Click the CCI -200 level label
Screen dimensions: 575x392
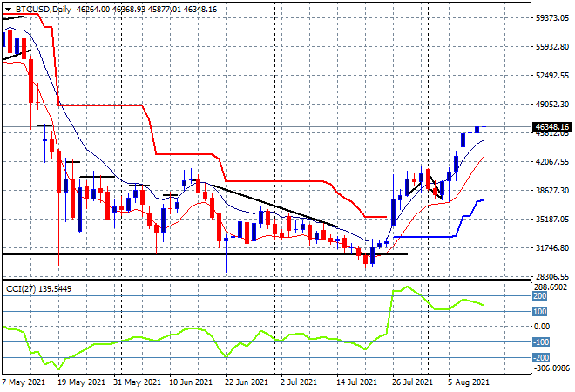(541, 357)
